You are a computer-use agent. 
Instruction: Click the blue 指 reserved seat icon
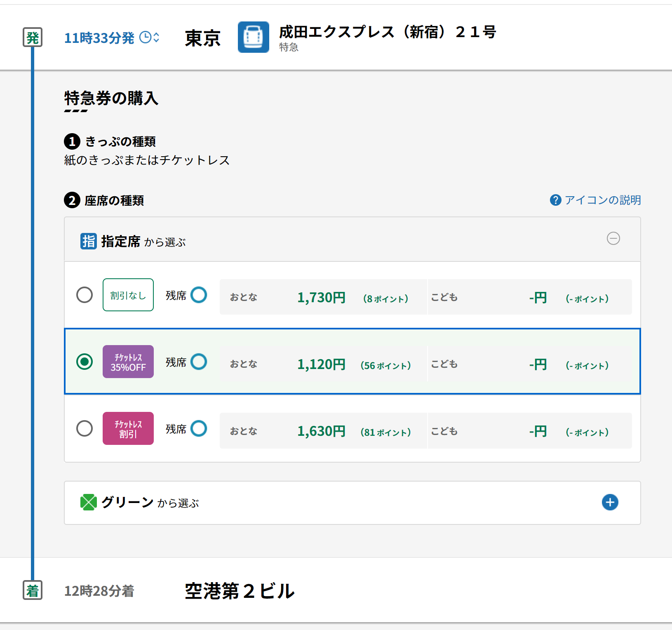(88, 241)
